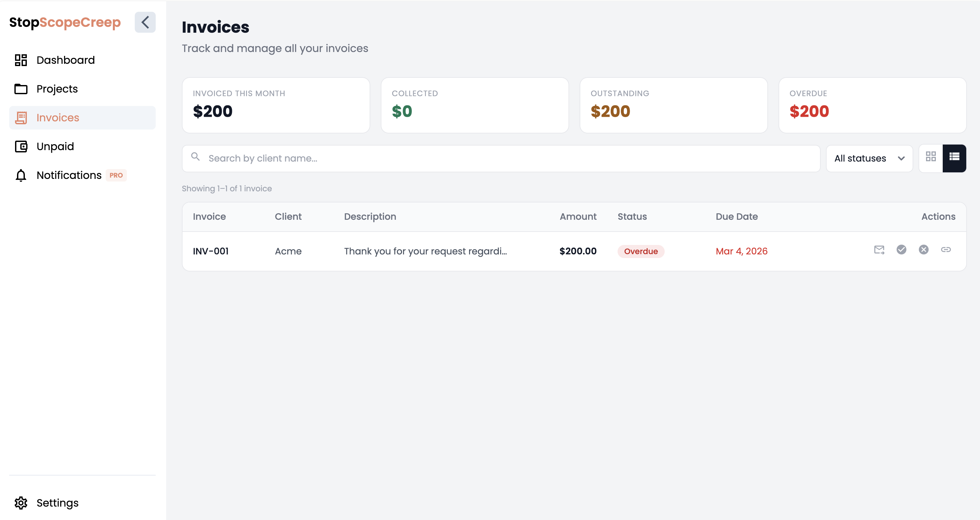The height and width of the screenshot is (520, 980).
Task: Click the send email icon for INV-001
Action: [x=879, y=250]
